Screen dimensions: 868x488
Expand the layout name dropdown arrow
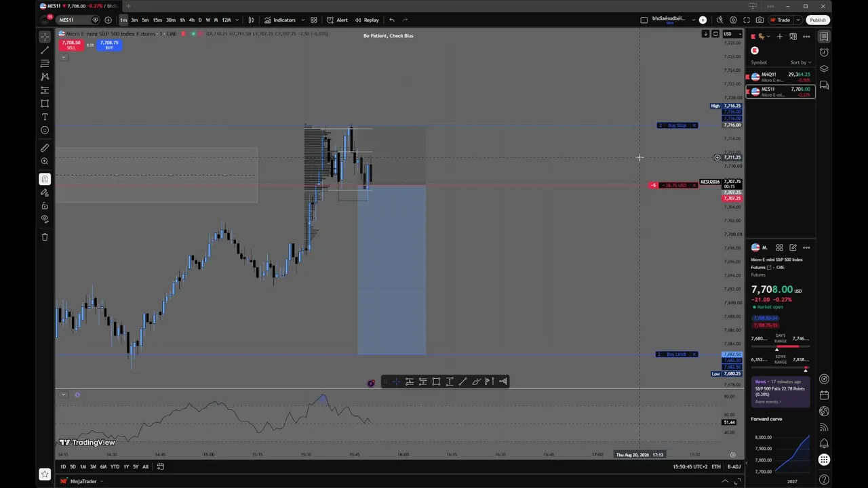click(693, 20)
